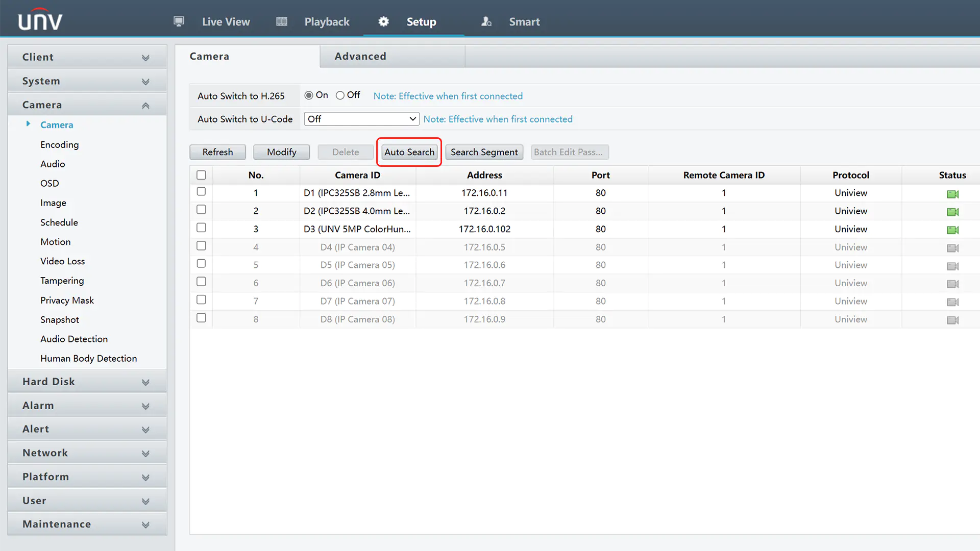Check the checkbox for camera 1
980x551 pixels.
(x=201, y=192)
